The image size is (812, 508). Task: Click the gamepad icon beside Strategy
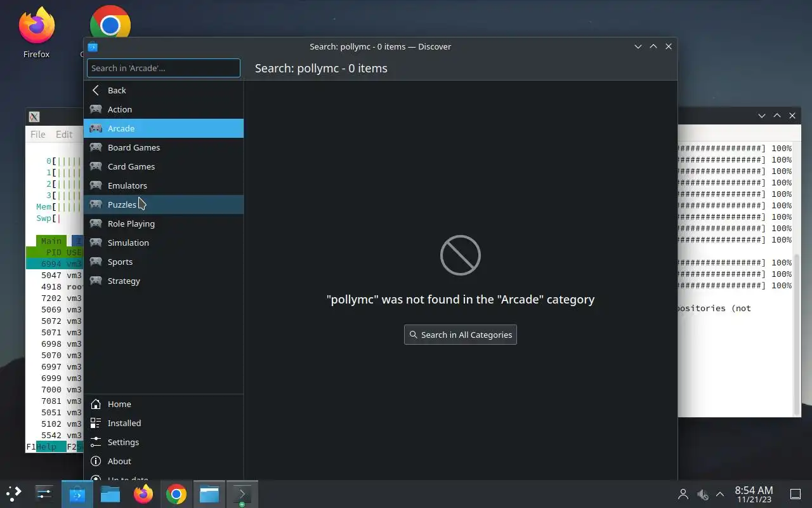[96, 281]
